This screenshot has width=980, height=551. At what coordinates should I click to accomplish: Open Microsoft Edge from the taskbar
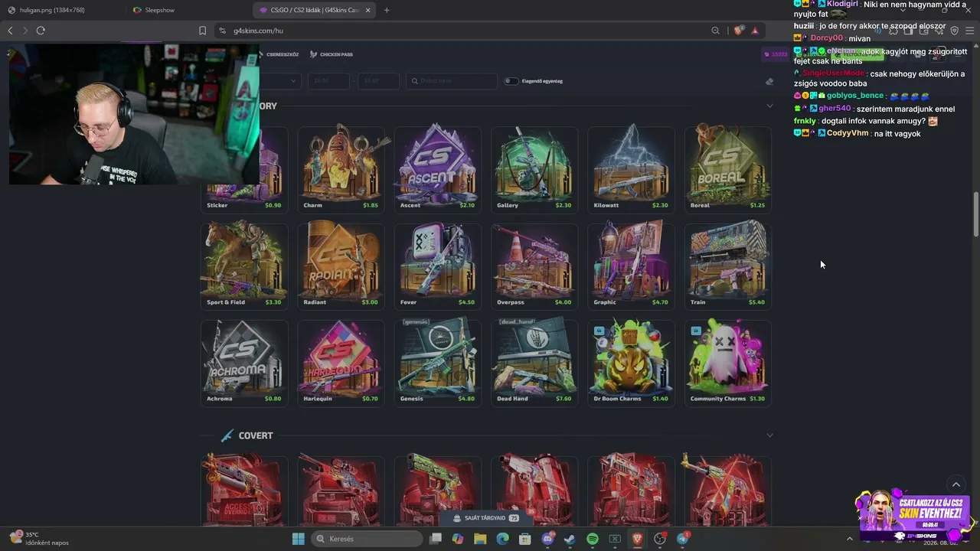502,539
